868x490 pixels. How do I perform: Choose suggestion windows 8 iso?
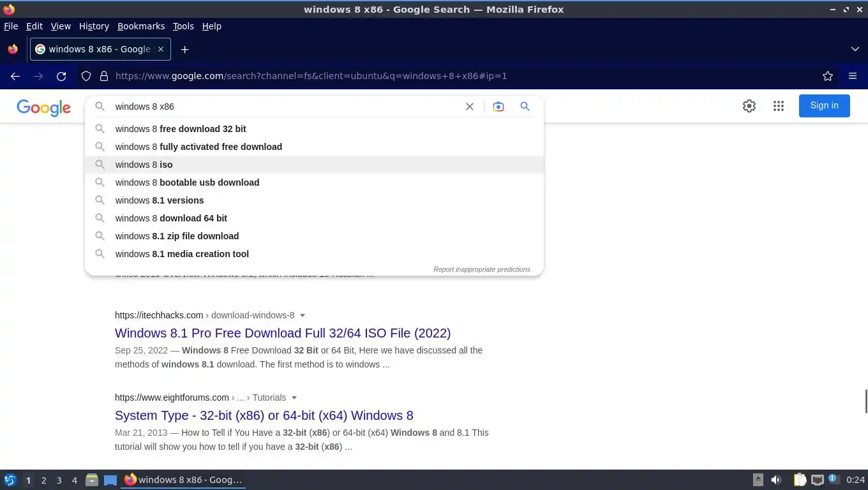pos(314,165)
